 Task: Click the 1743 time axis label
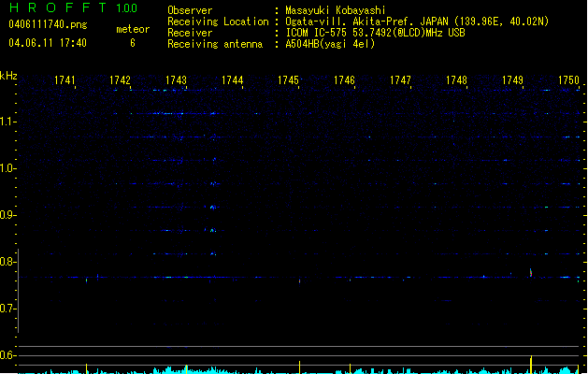click(176, 80)
